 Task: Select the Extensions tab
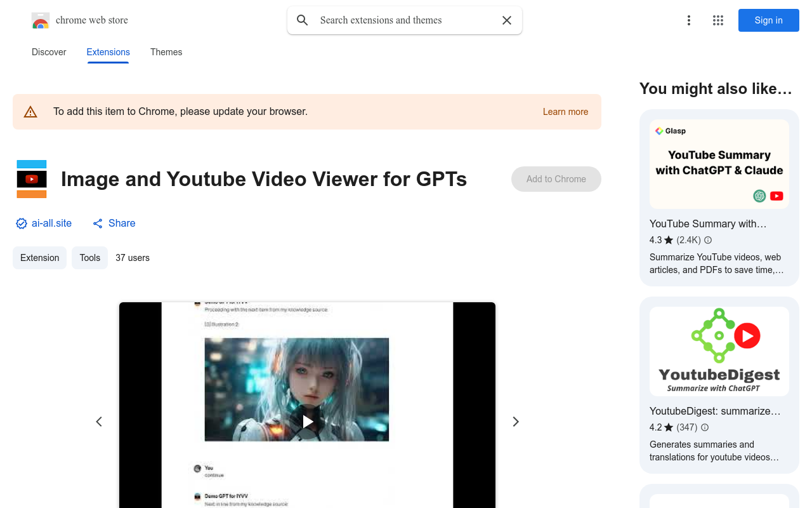click(108, 52)
